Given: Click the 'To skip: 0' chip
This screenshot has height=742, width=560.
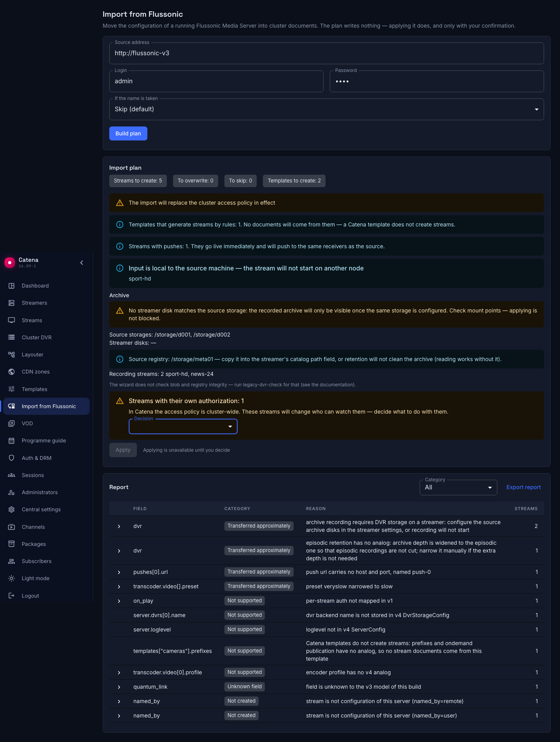Looking at the screenshot, I should [241, 181].
